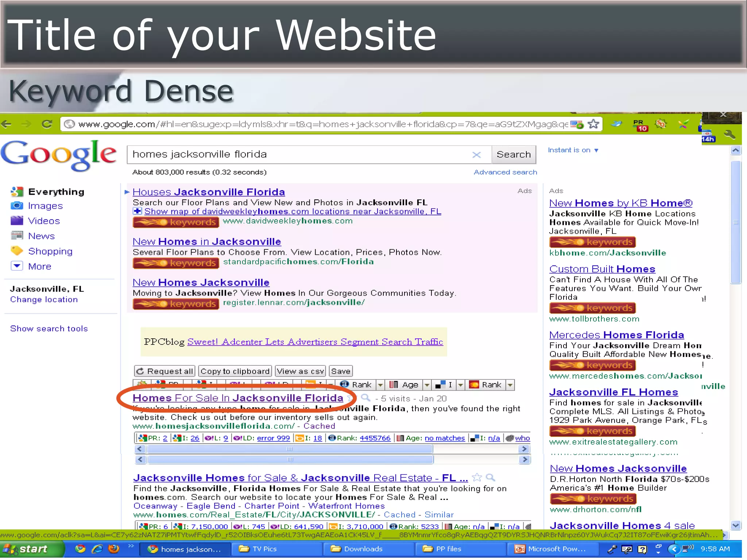
Task: Switch to TV Pics taskbar window
Action: [x=277, y=549]
